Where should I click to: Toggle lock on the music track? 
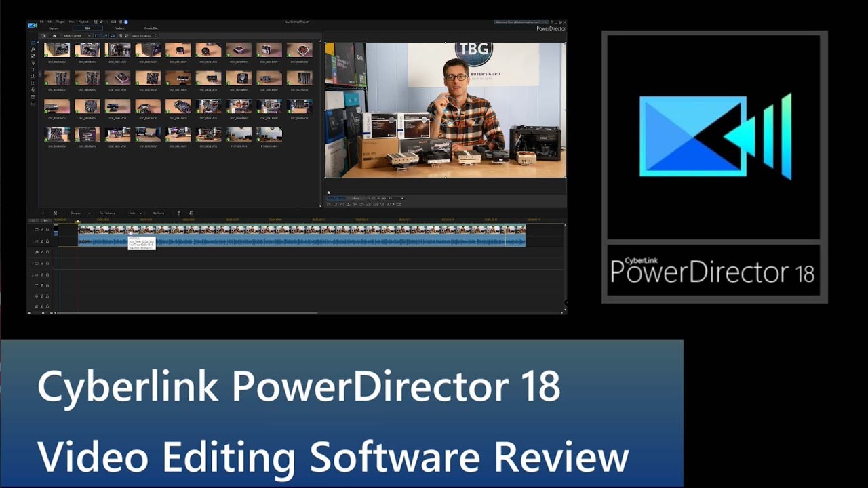(x=47, y=306)
